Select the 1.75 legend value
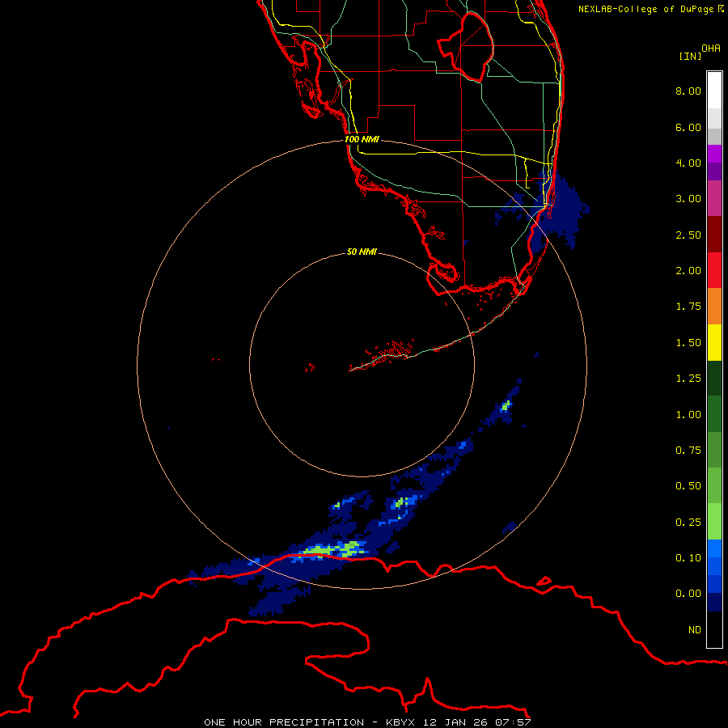 (688, 307)
